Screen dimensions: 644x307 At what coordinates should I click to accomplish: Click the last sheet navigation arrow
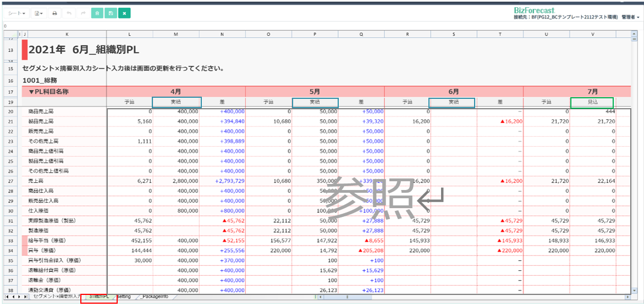point(26,297)
